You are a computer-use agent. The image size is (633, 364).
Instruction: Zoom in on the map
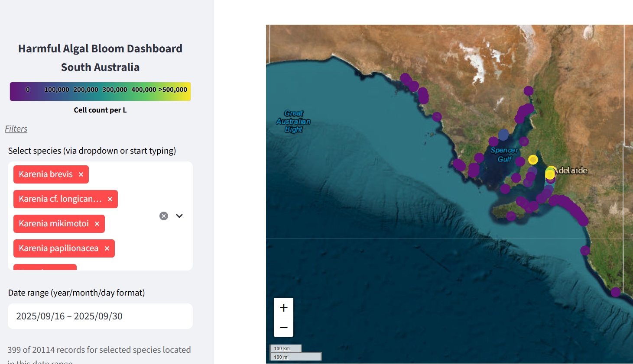(284, 308)
